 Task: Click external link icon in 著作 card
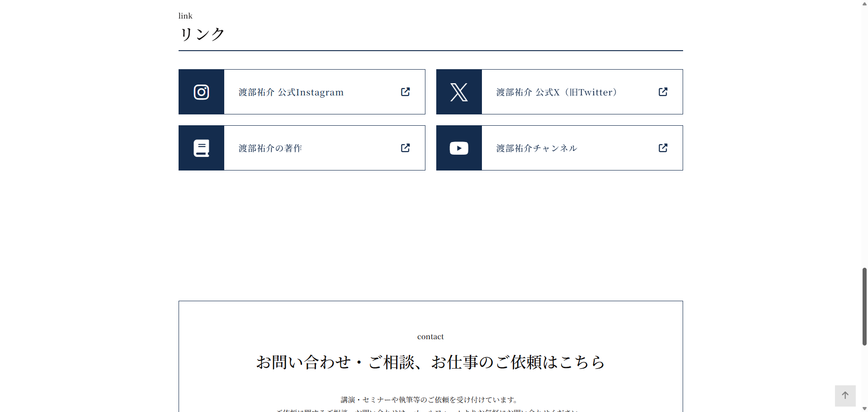pyautogui.click(x=406, y=148)
